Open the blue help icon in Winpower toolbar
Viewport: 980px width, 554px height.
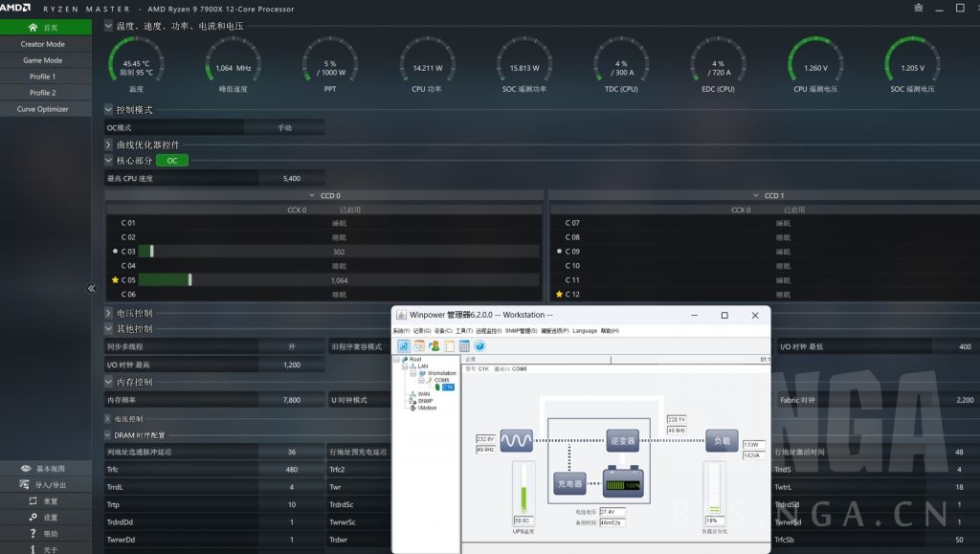click(x=479, y=345)
